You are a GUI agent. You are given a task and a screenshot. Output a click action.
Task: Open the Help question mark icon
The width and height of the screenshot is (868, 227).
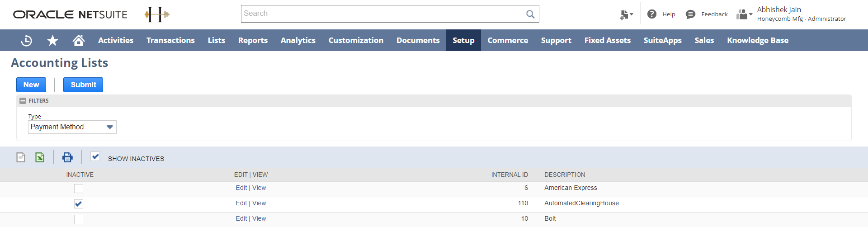[651, 14]
